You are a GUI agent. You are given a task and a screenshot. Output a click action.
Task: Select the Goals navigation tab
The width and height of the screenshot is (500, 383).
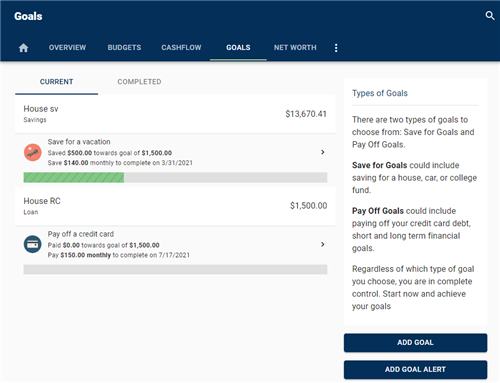(x=238, y=48)
